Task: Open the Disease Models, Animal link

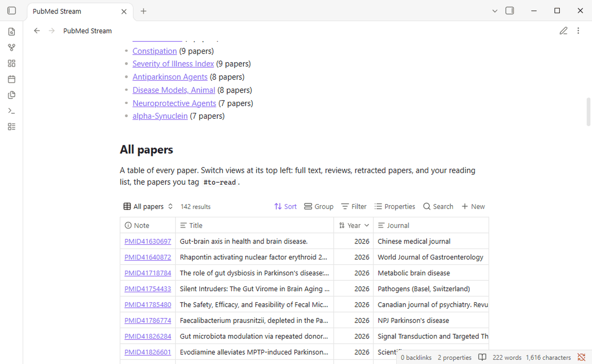Action: [x=174, y=90]
